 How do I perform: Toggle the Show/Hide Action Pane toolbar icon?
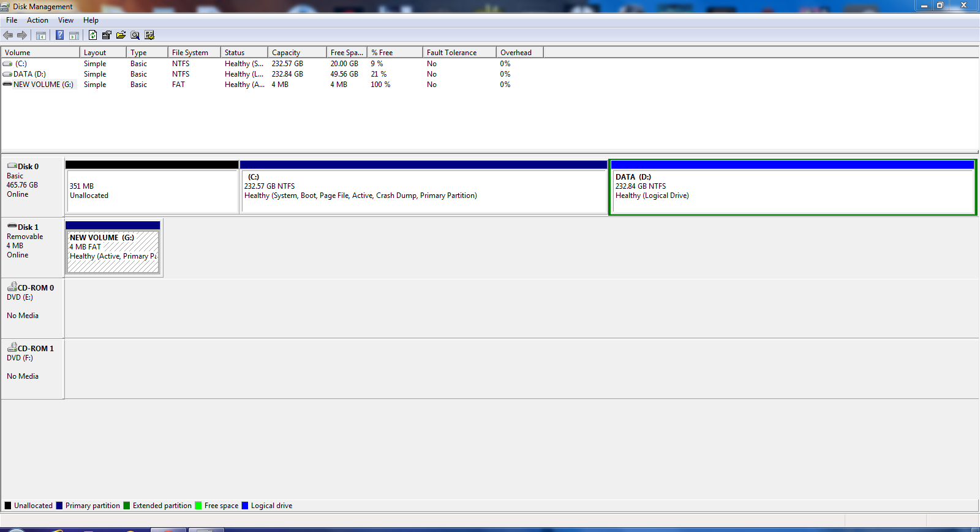[x=74, y=36]
